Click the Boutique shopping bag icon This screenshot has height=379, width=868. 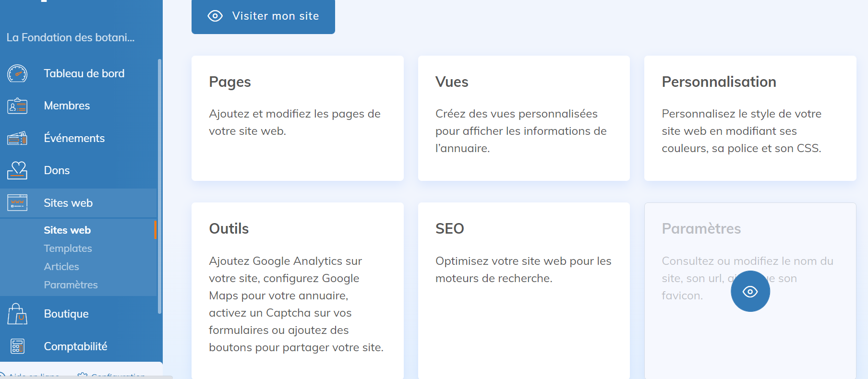pyautogui.click(x=17, y=314)
